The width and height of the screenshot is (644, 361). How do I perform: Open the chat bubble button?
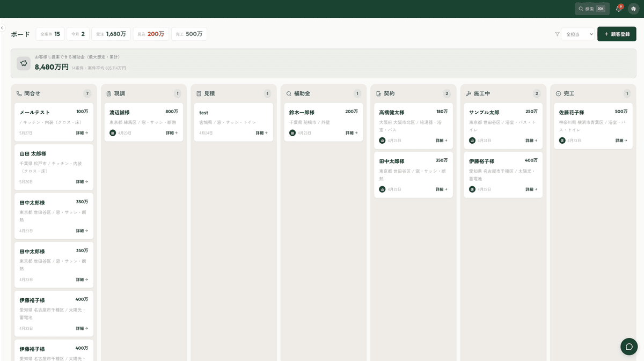(x=629, y=347)
